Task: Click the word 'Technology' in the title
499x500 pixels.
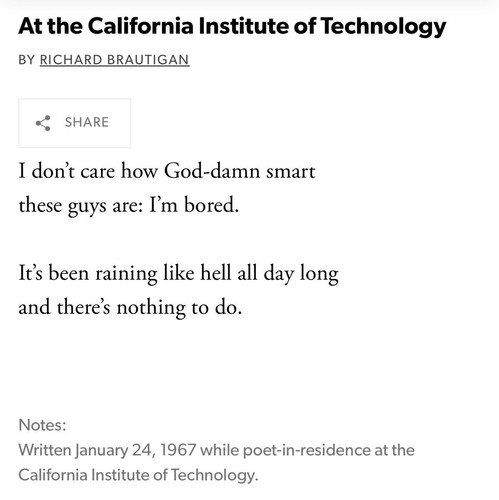Action: coord(384,27)
